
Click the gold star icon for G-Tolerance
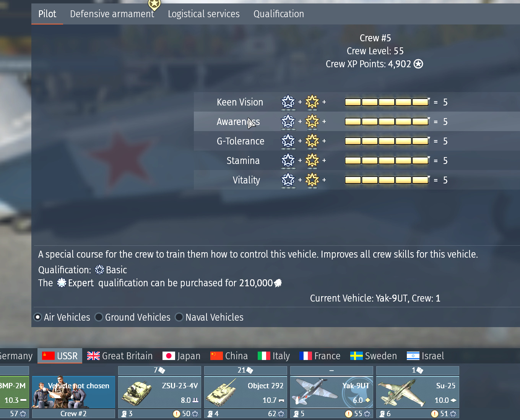click(x=312, y=141)
